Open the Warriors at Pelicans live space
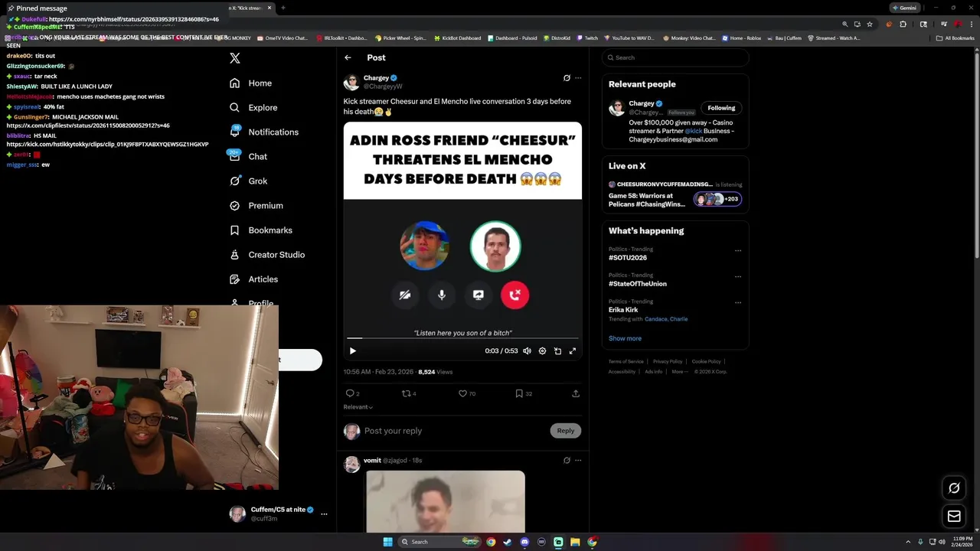Viewport: 980px width, 551px height. (x=647, y=201)
